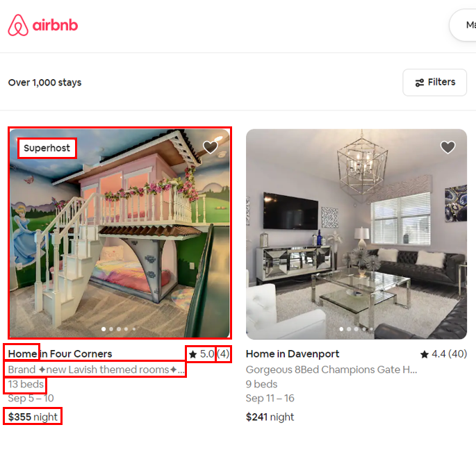Click the $355 night price
Screen dimensions: 476x450
coord(33,417)
